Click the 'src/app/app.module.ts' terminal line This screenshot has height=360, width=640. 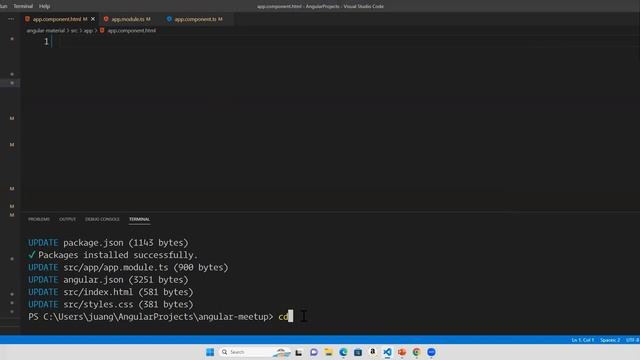tap(128, 267)
